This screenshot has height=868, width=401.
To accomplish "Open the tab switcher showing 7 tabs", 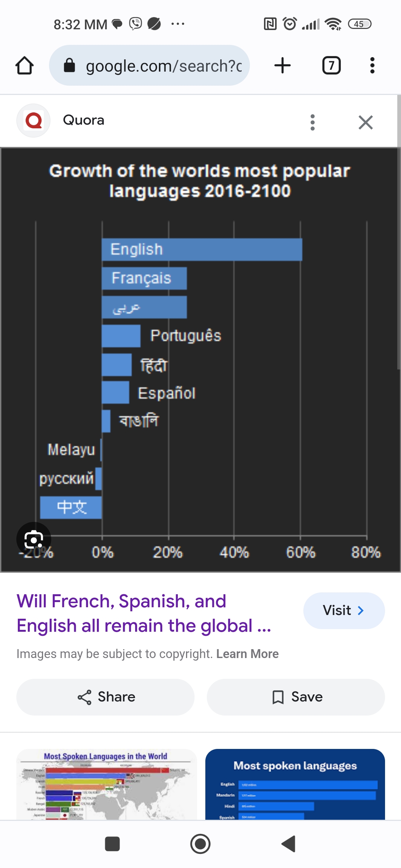I will pyautogui.click(x=331, y=66).
